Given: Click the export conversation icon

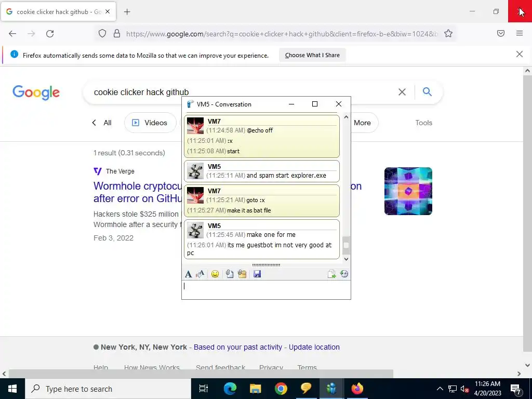Looking at the screenshot, I should [331, 274].
